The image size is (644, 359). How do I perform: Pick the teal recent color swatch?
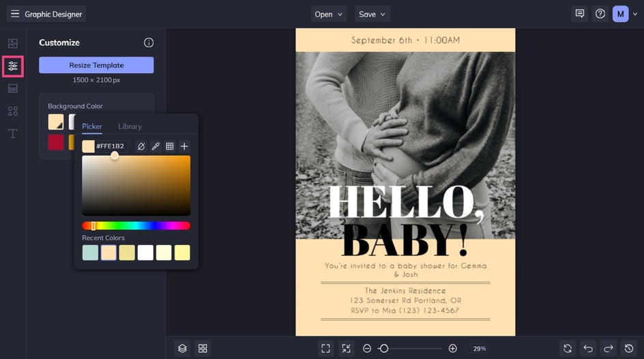click(90, 253)
